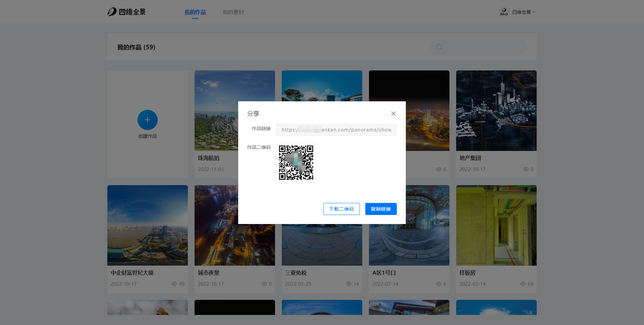Click the search magnifier icon

coord(439,47)
